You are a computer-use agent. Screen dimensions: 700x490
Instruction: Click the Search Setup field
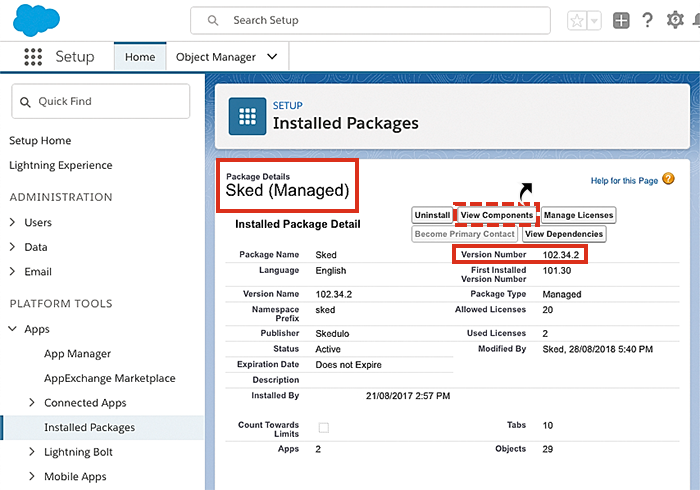[x=370, y=21]
